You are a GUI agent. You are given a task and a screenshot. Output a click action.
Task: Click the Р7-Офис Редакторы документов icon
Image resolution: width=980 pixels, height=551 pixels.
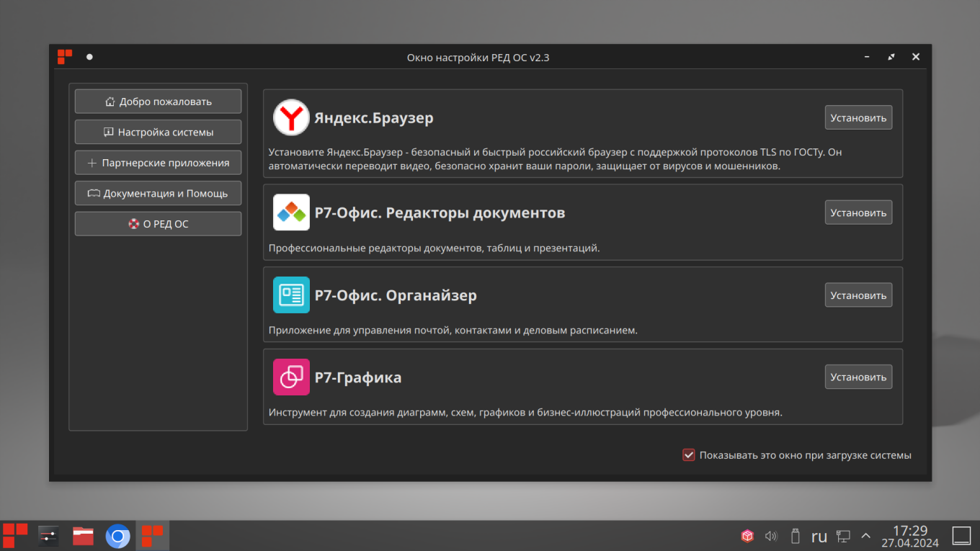[x=291, y=212]
